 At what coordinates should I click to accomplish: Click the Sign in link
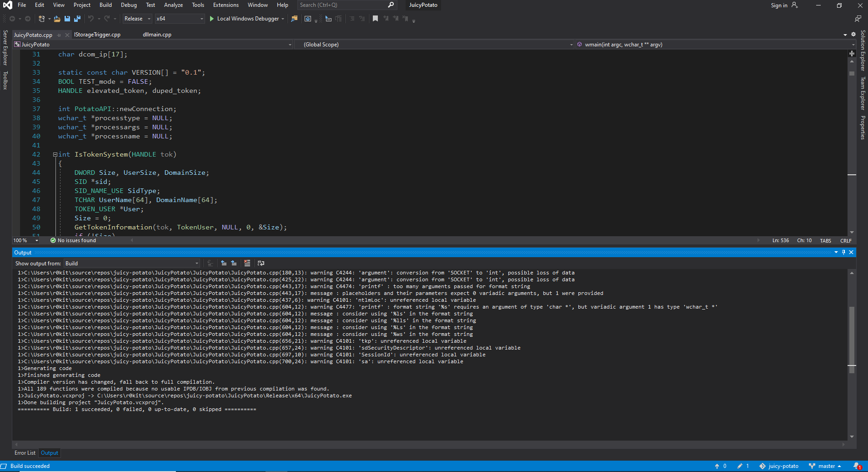(779, 5)
